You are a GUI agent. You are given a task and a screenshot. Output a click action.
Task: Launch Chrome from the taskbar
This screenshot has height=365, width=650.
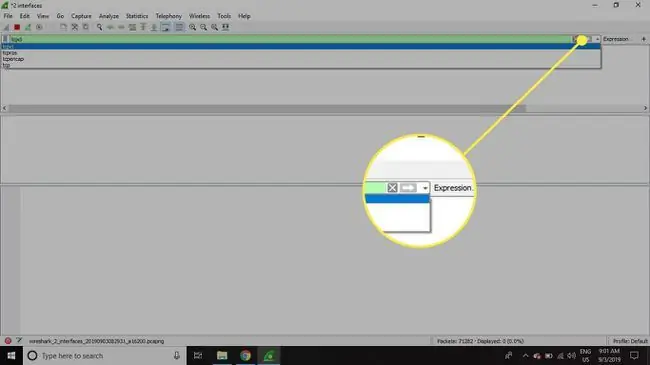tap(245, 355)
